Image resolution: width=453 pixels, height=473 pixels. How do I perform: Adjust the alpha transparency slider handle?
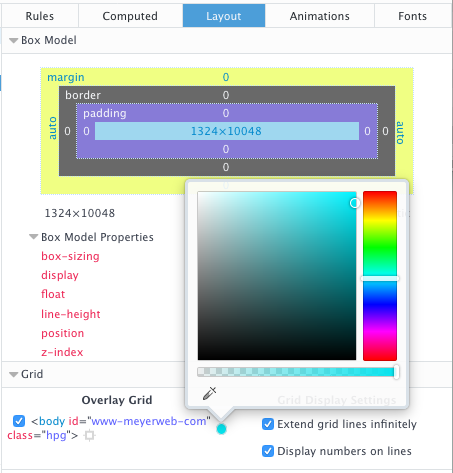pyautogui.click(x=396, y=372)
